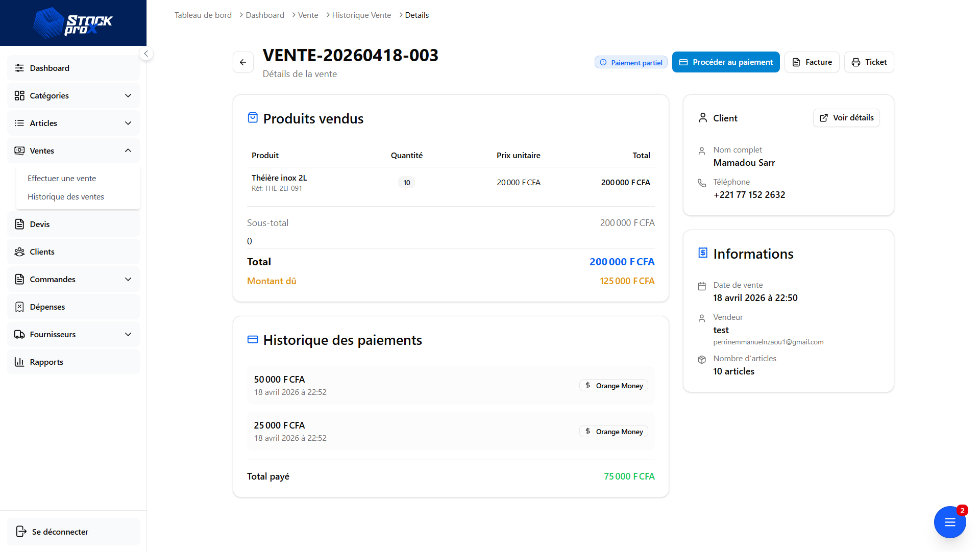This screenshot has width=980, height=552.
Task: Go to the Dashboard breadcrumb link
Action: pos(265,15)
